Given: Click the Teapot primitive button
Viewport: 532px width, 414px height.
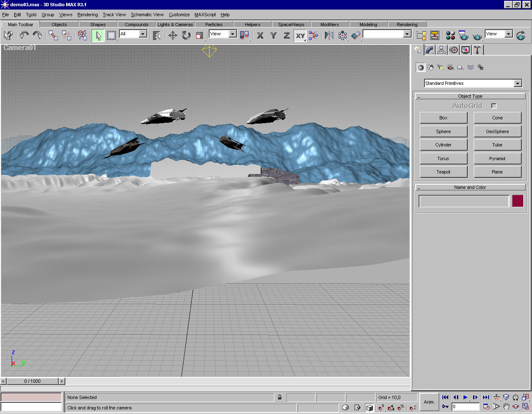Looking at the screenshot, I should click(443, 172).
